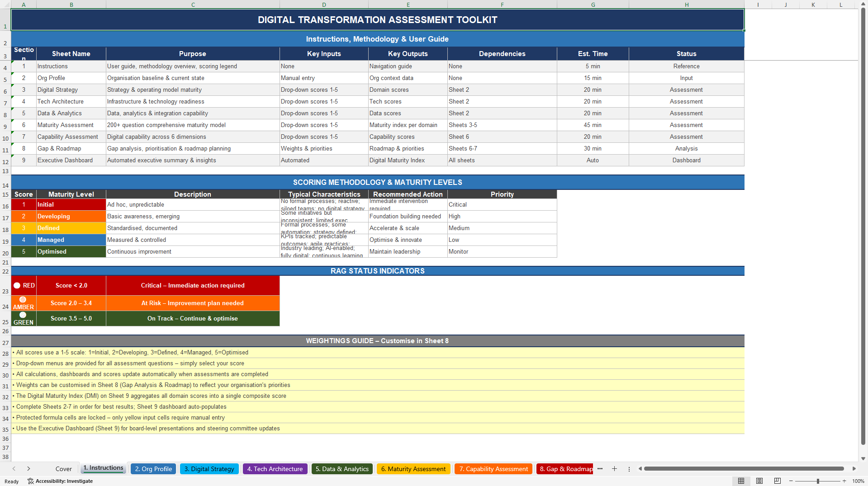Select the Defined maturity level yellow cell

click(71, 228)
